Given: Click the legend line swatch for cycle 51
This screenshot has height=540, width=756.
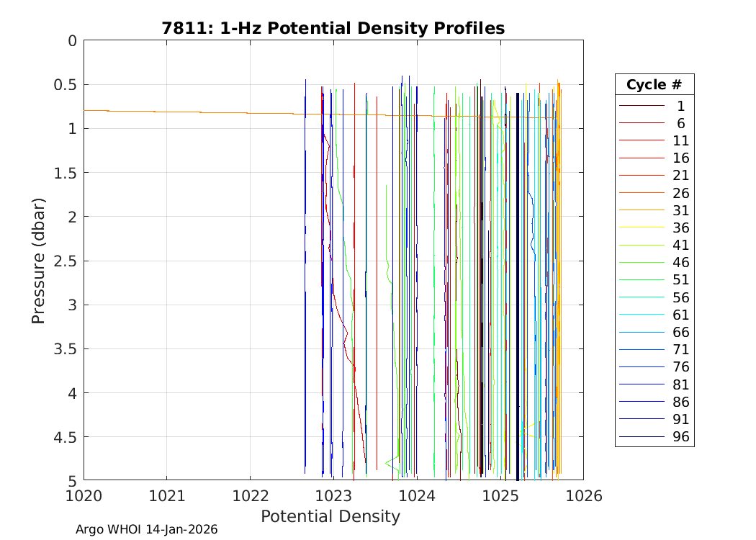Looking at the screenshot, I should (x=642, y=280).
